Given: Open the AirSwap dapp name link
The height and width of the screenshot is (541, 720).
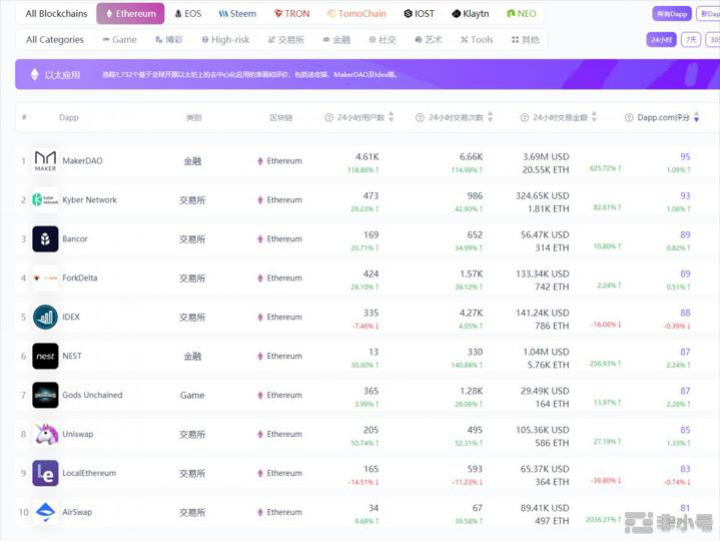Looking at the screenshot, I should [77, 512].
